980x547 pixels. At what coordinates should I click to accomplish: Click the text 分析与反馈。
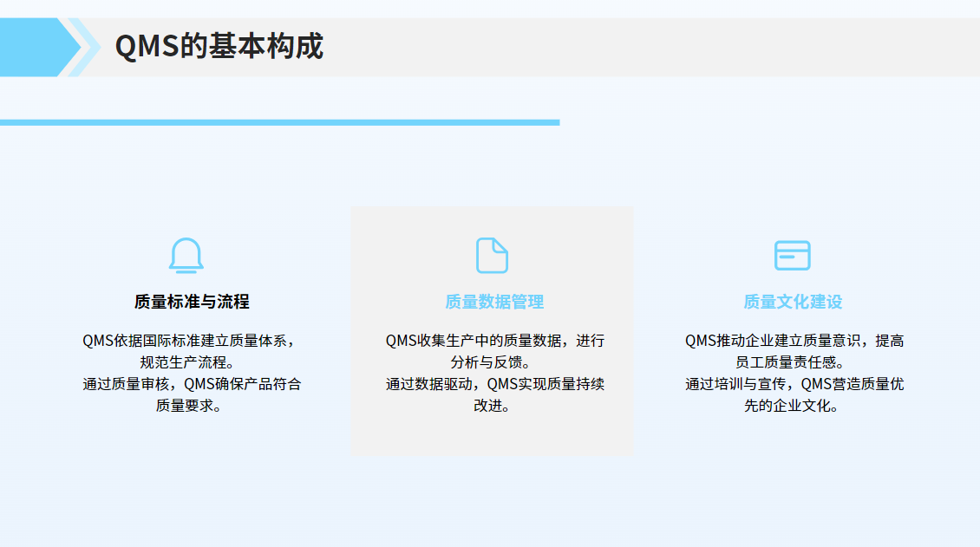[x=491, y=362]
